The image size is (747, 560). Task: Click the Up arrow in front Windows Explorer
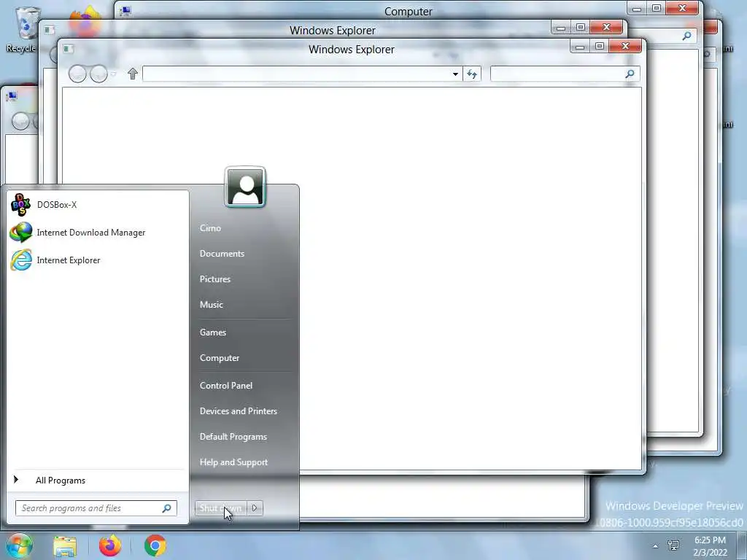133,74
